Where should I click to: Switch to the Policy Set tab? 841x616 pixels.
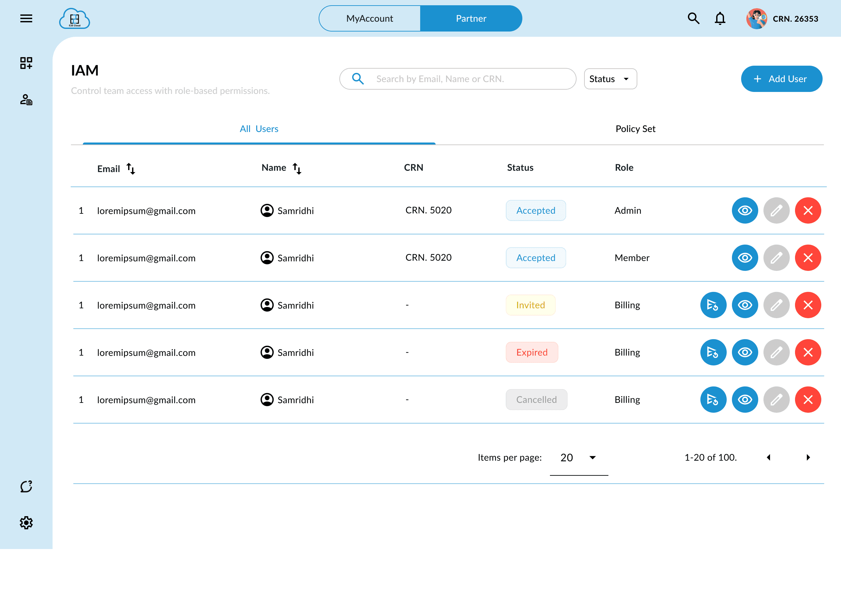(635, 129)
